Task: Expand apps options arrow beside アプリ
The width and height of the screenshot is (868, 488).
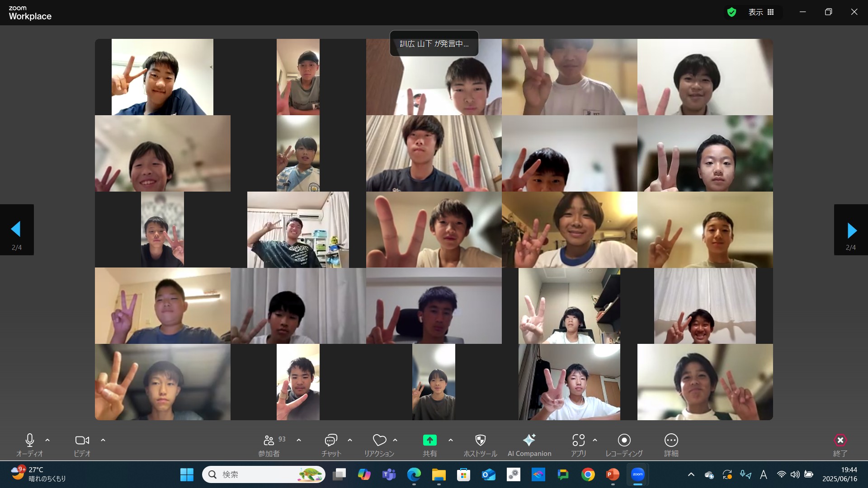Action: coord(595,440)
